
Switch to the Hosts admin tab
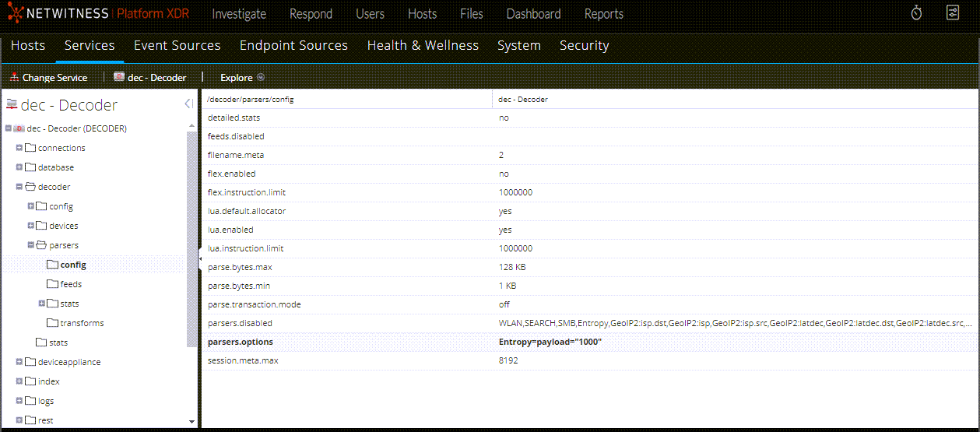point(28,46)
